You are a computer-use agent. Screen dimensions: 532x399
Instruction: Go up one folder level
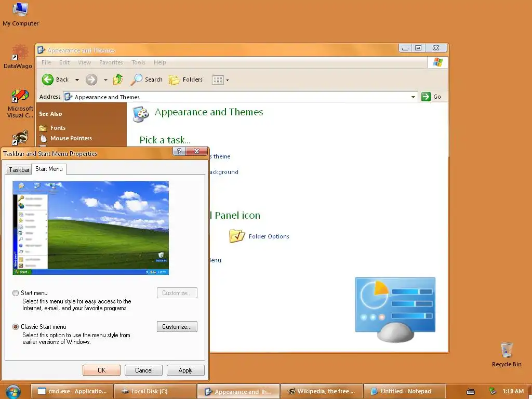pyautogui.click(x=118, y=79)
